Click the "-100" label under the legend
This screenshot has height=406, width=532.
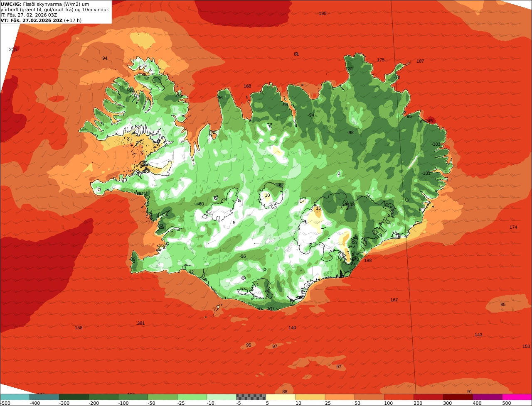pyautogui.click(x=123, y=403)
